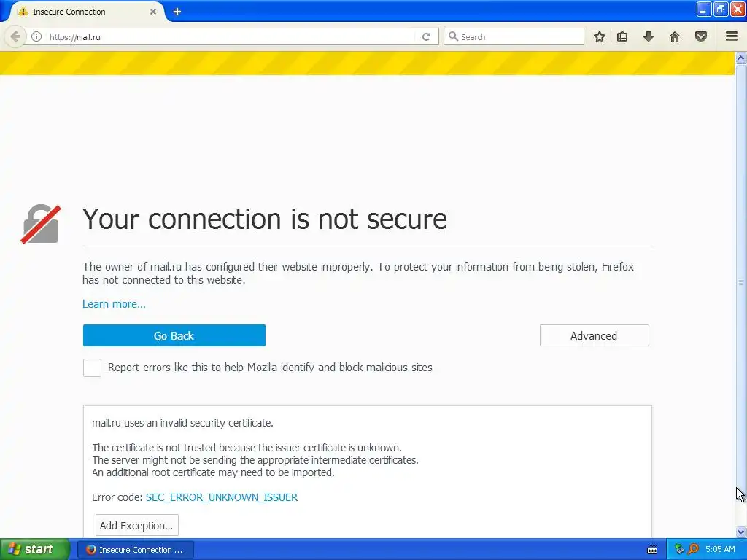The height and width of the screenshot is (560, 747).
Task: Click the site identity info icon
Action: tap(36, 36)
